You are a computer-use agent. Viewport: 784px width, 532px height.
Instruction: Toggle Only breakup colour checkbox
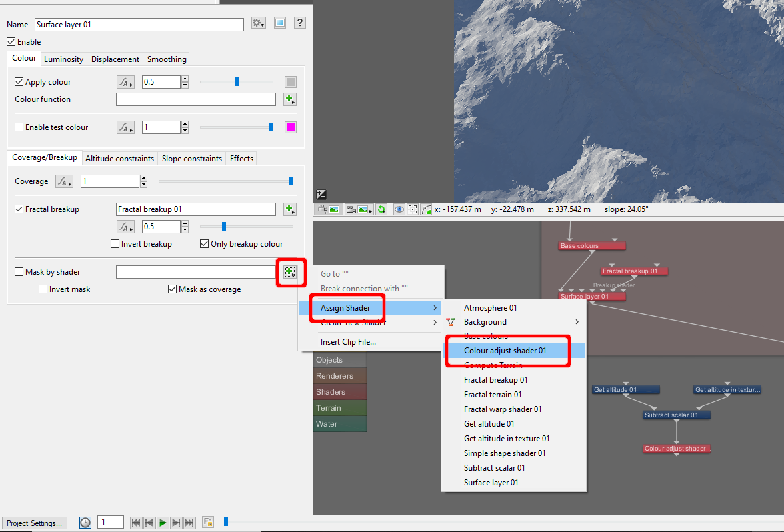click(204, 244)
